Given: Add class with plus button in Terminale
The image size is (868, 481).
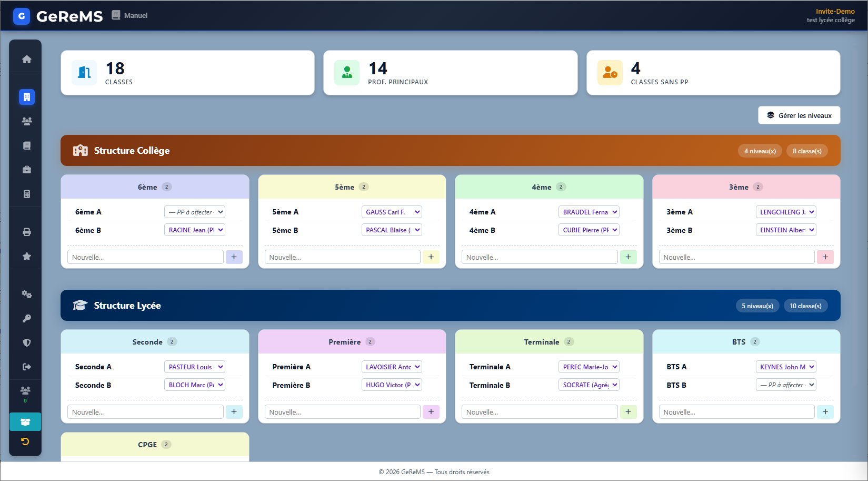Looking at the screenshot, I should 628,412.
